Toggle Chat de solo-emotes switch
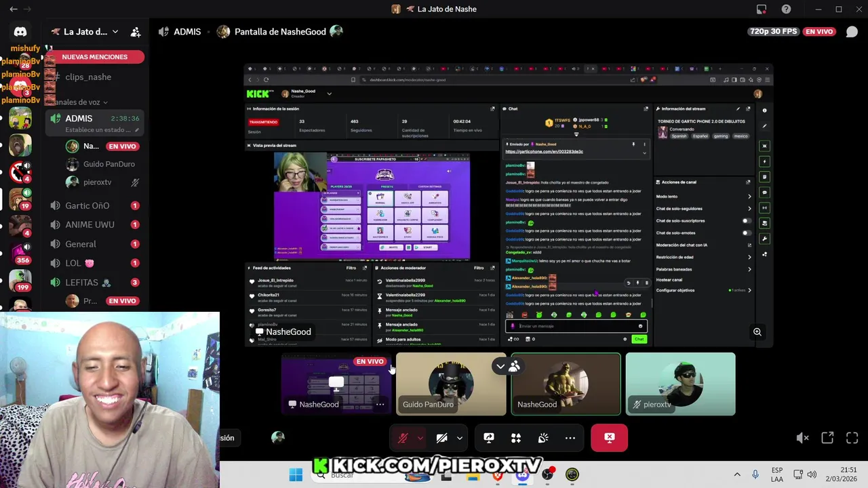Screen dimensions: 868x488 pos(746,233)
